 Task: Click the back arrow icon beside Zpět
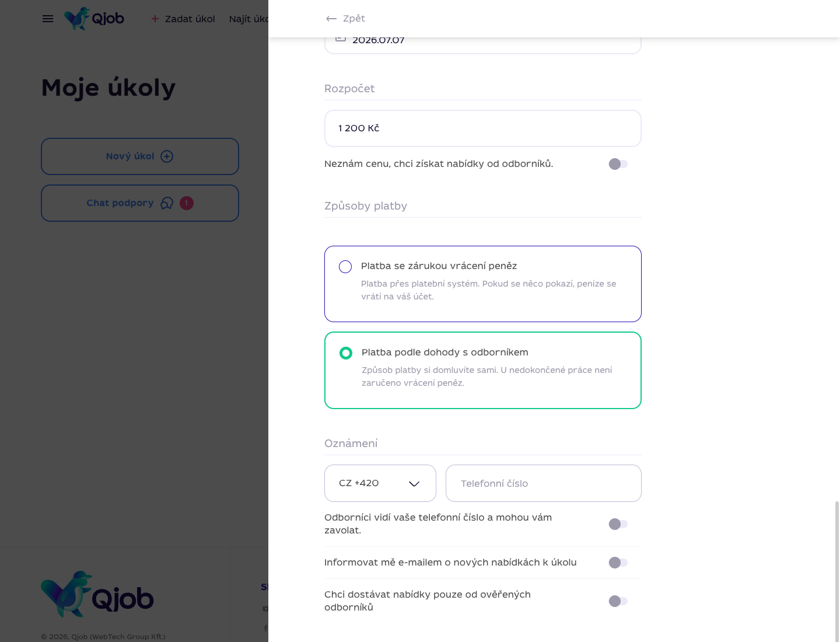331,19
